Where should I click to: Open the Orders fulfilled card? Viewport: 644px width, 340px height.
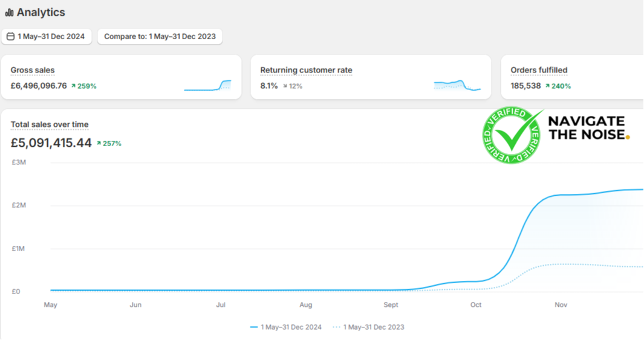click(571, 77)
